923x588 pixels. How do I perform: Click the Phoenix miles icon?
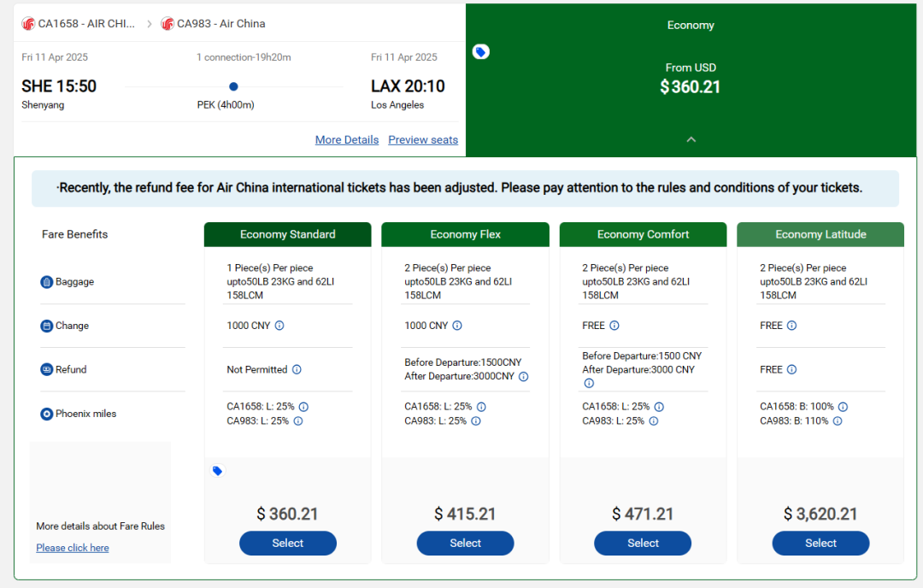point(46,414)
